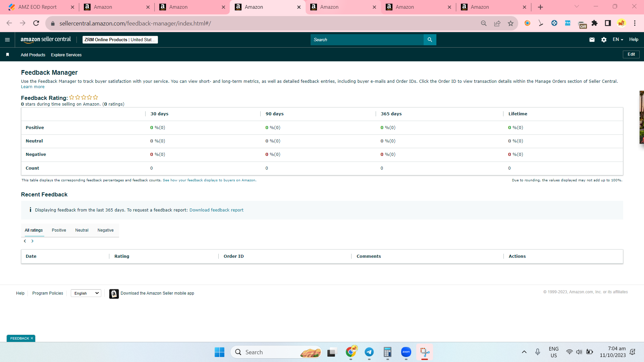Click the Edit button in navigation bar
This screenshot has height=362, width=644.
631,54
